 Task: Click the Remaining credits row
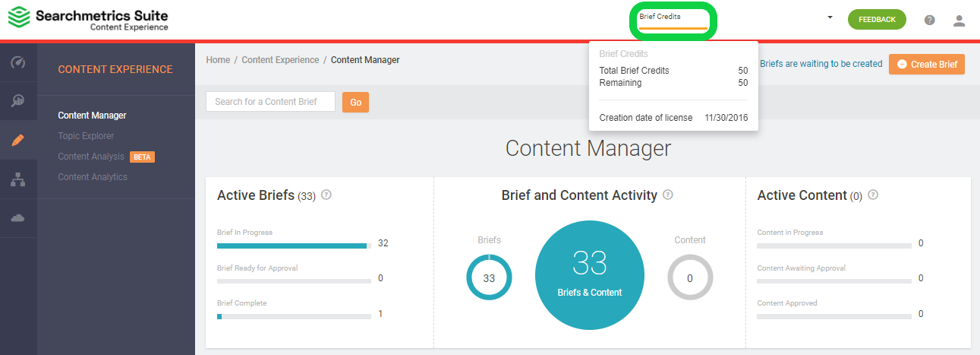pyautogui.click(x=673, y=83)
